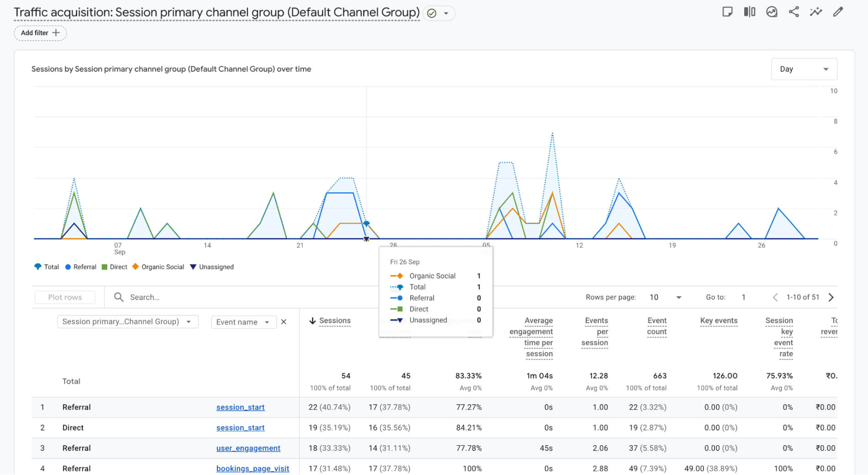Click the search magnifier in the table toolbar

point(118,297)
